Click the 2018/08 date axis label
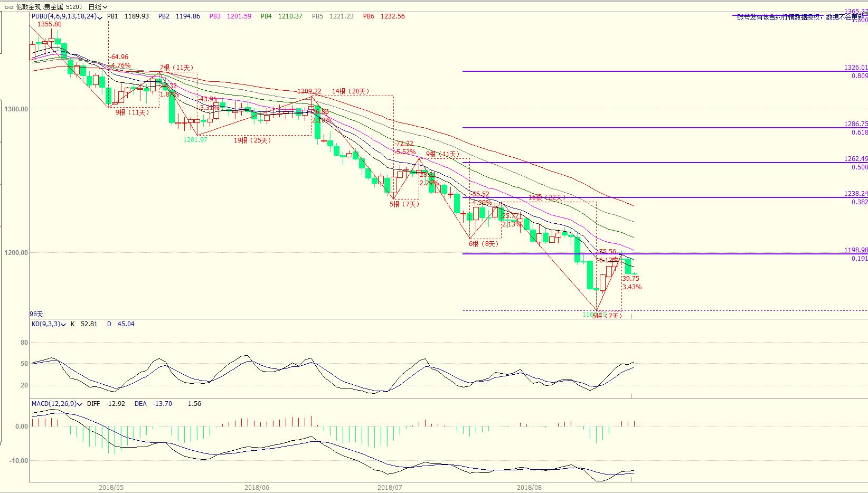This screenshot has height=493, width=868. coord(530,488)
